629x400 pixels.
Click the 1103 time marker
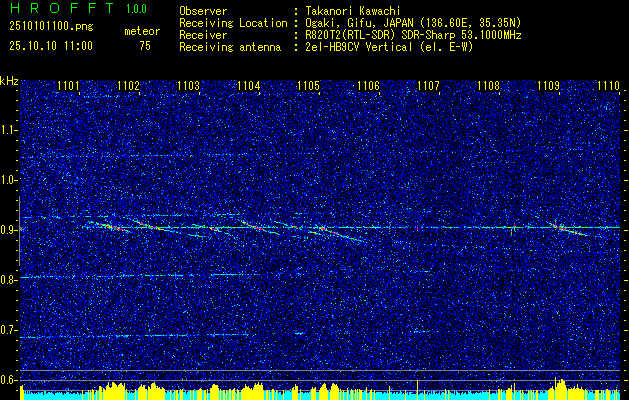(x=188, y=86)
